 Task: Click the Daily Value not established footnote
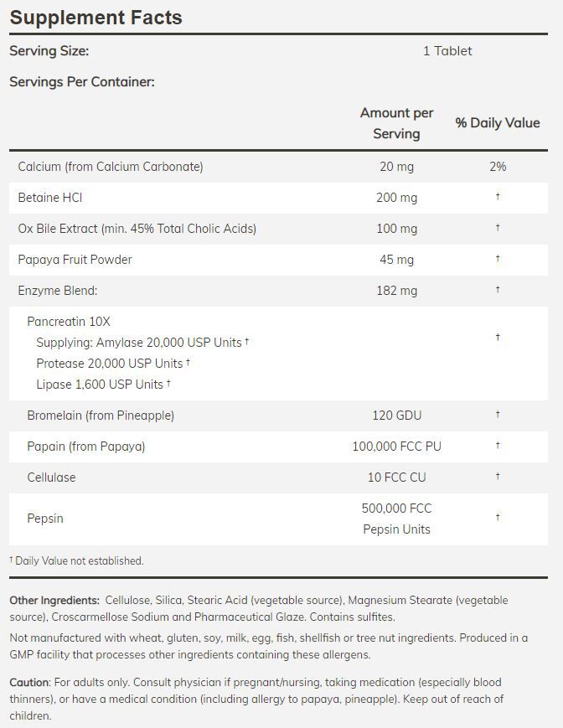coord(77,561)
